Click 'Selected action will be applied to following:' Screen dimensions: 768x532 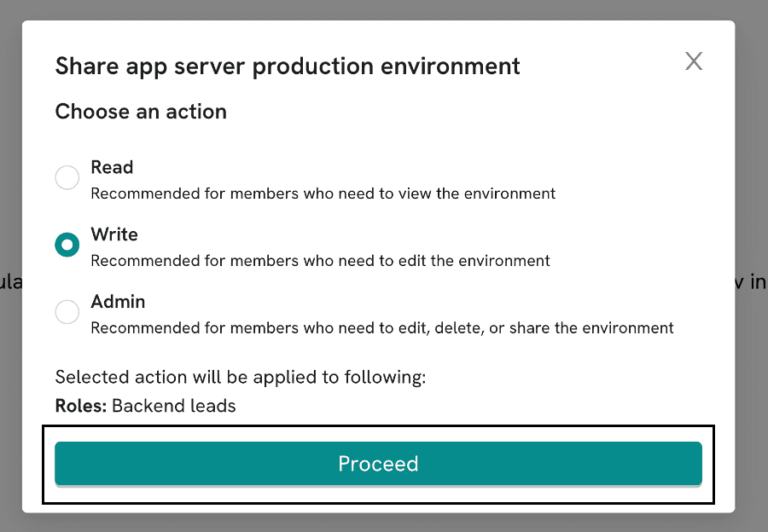pos(241,378)
